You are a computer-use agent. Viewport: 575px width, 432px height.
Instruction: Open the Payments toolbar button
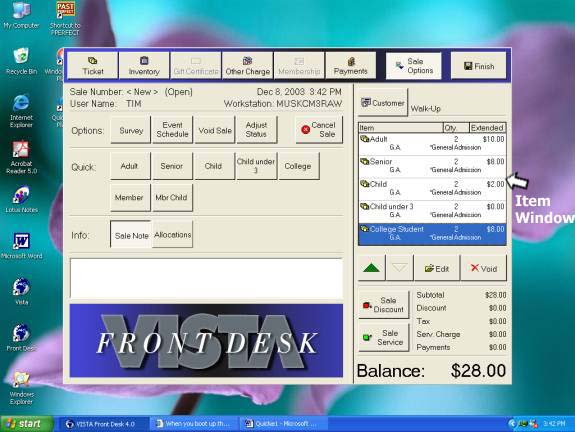click(x=351, y=66)
